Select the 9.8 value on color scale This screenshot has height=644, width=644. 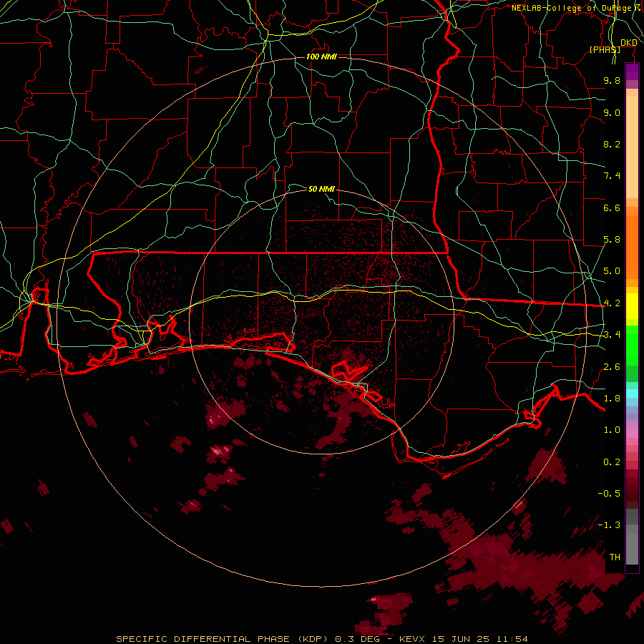[x=612, y=80]
